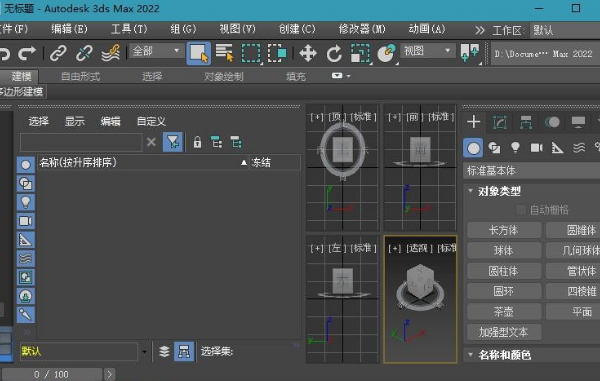
Task: Toggle lights display filter in Scene Explorer
Action: pyautogui.click(x=26, y=202)
